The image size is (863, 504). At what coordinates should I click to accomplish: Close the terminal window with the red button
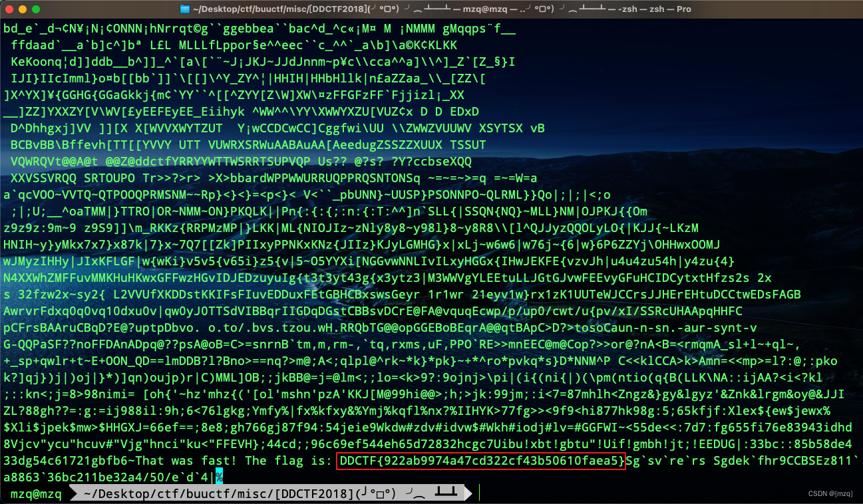(9, 9)
